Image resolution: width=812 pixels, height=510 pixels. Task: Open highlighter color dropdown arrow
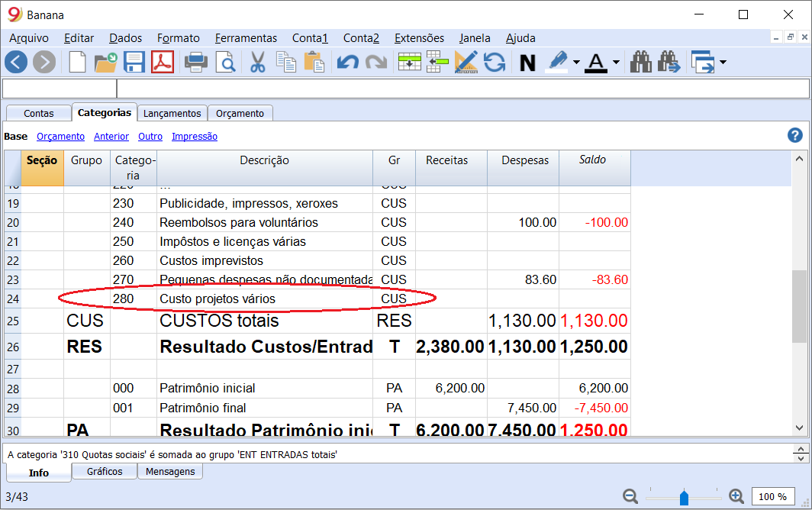576,62
